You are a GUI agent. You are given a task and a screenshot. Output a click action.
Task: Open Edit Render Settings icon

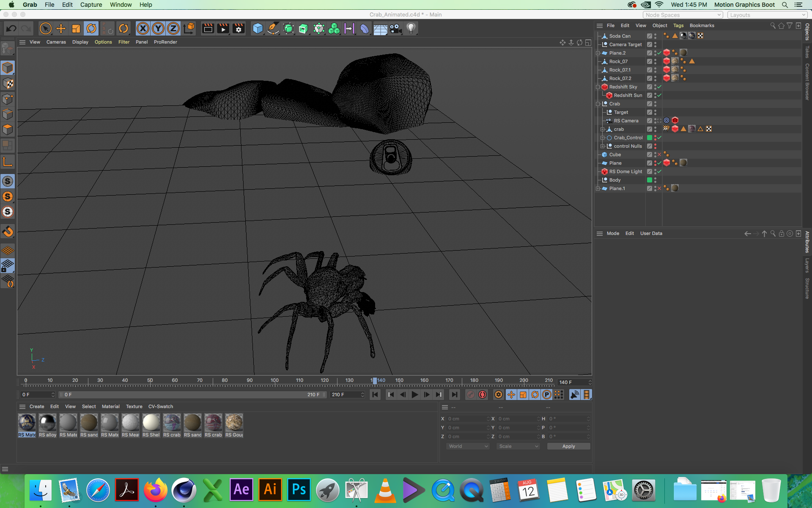239,29
